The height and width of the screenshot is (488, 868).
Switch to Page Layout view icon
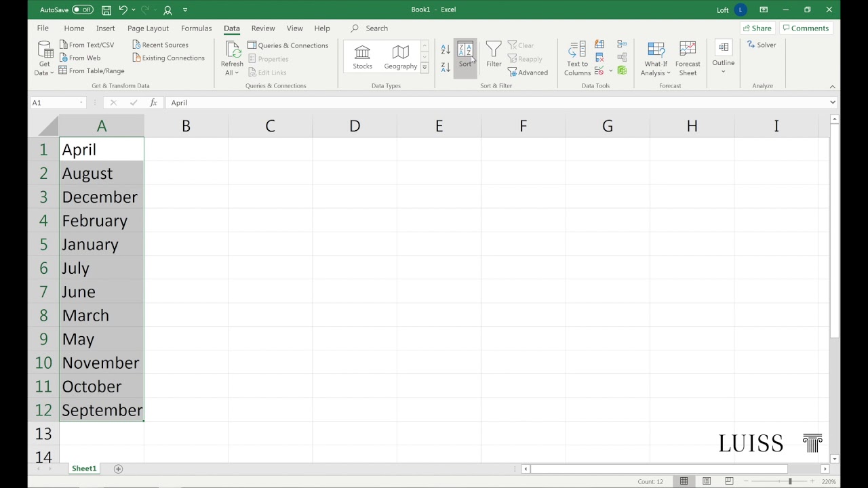707,481
